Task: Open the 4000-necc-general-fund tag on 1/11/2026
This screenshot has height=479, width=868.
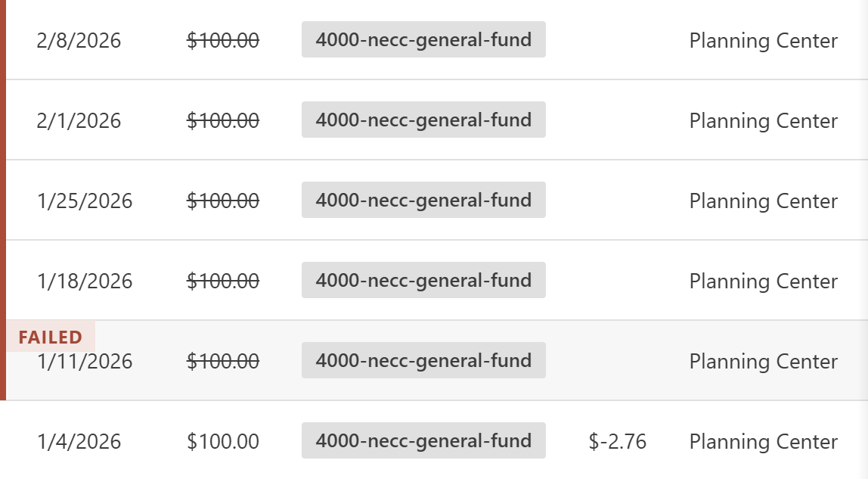Action: click(x=423, y=361)
